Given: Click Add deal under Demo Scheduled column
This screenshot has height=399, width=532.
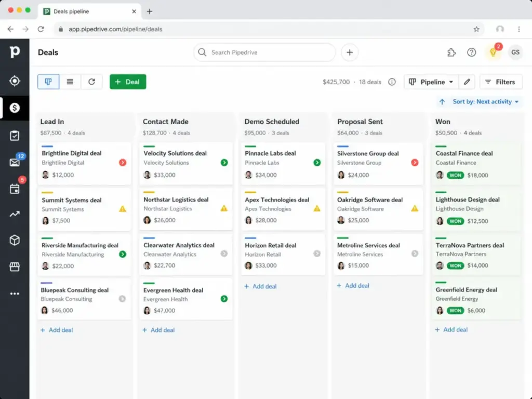Looking at the screenshot, I should click(260, 286).
